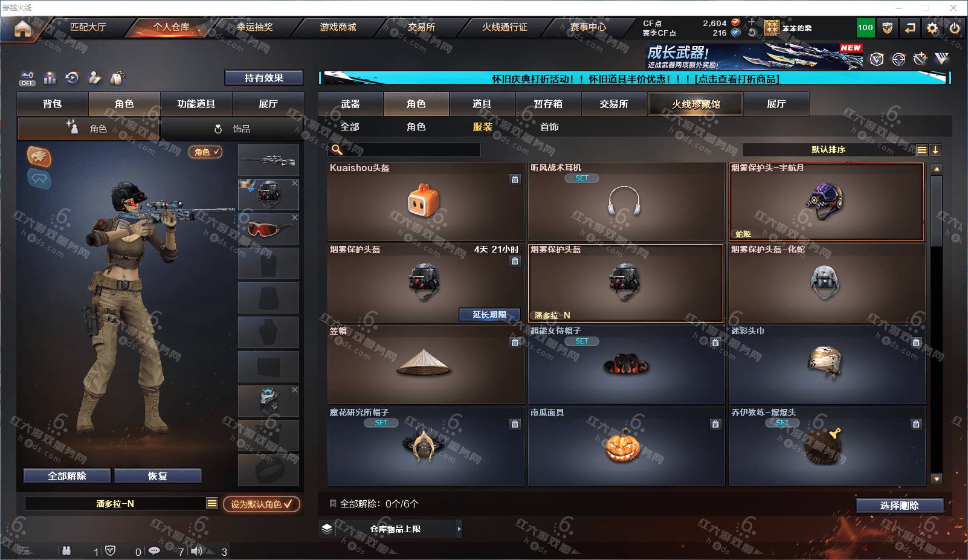Go to the home lobby icon
Viewport: 968px width, 560px height.
(x=22, y=28)
